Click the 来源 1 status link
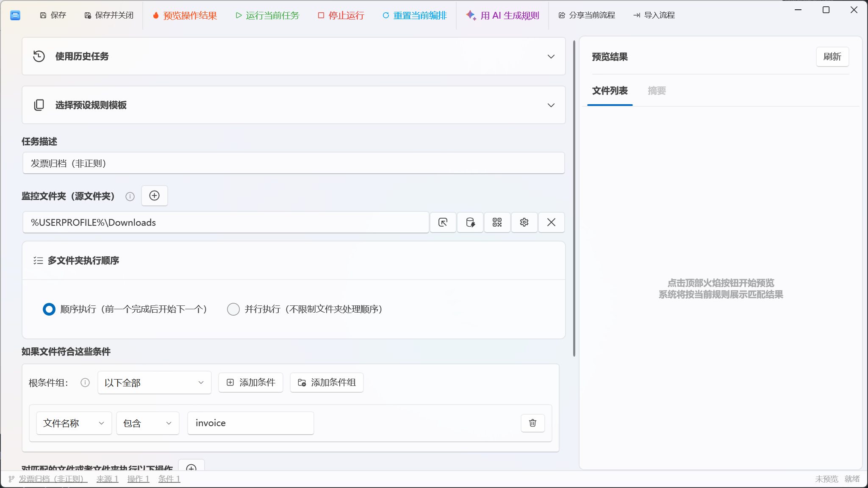This screenshot has width=868, height=488. coord(108,479)
